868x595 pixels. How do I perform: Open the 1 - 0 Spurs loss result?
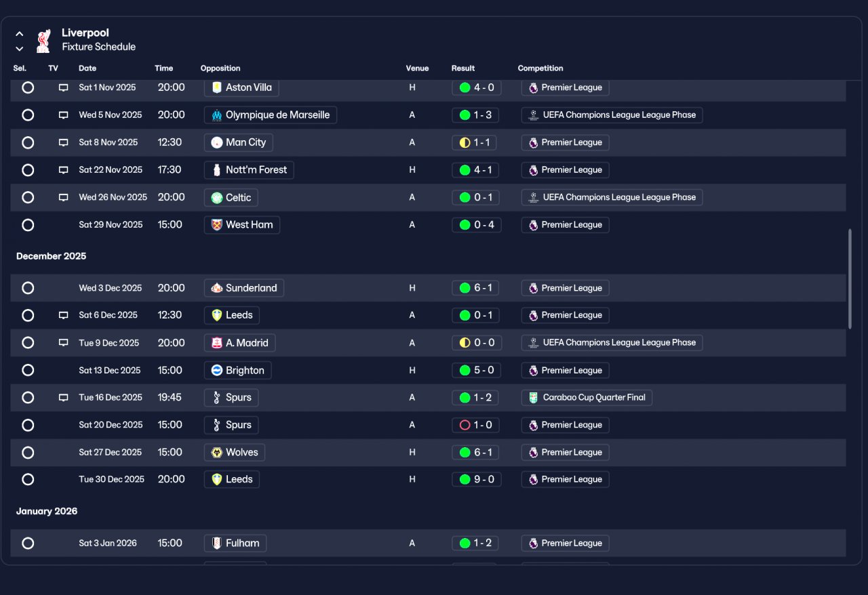477,425
